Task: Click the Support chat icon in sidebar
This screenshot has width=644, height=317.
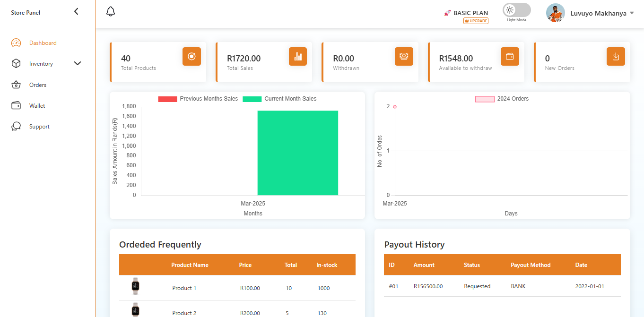Action: (16, 127)
